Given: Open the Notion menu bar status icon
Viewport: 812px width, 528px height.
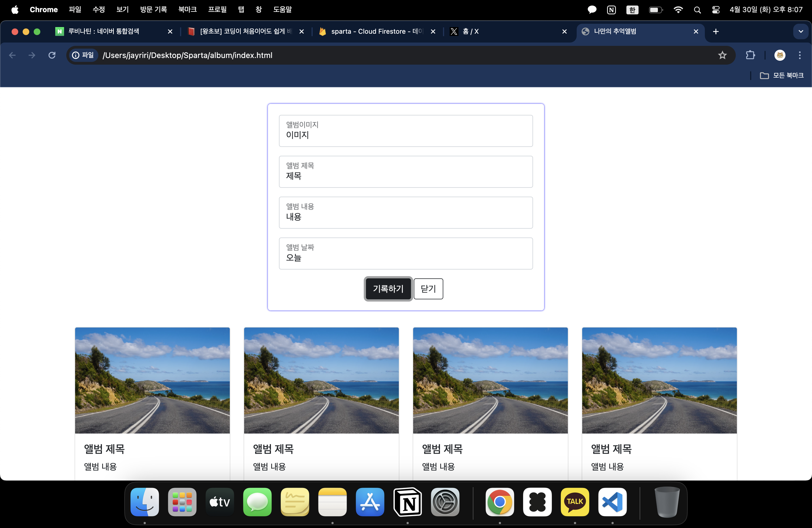Looking at the screenshot, I should click(x=611, y=10).
